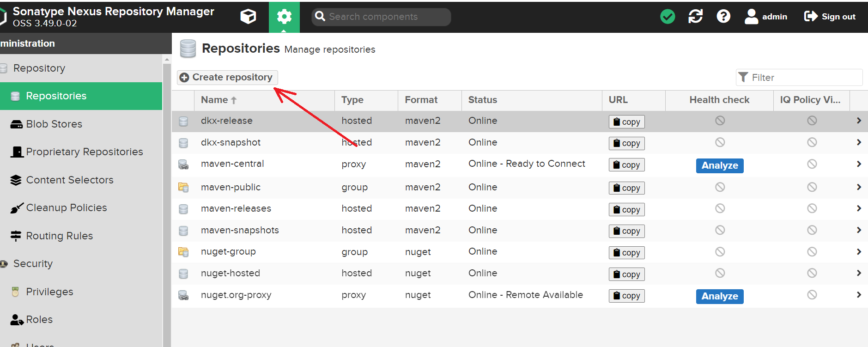
Task: Open the maven-snapshots row chevron
Action: tap(859, 230)
